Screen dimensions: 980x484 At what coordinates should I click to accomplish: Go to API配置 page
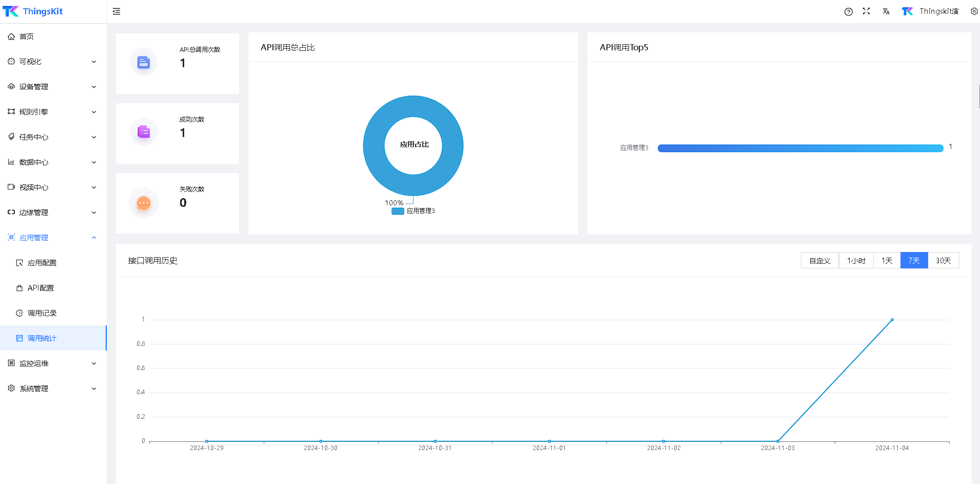coord(41,288)
